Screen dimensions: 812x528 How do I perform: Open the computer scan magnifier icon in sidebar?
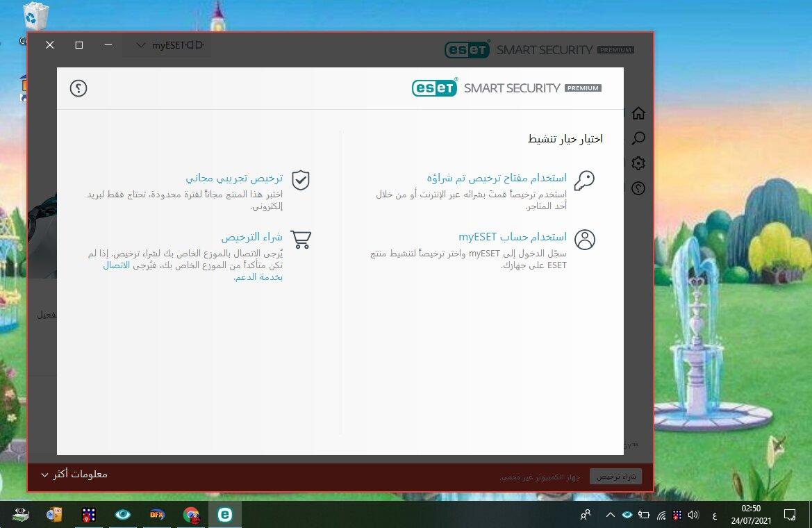click(x=638, y=138)
